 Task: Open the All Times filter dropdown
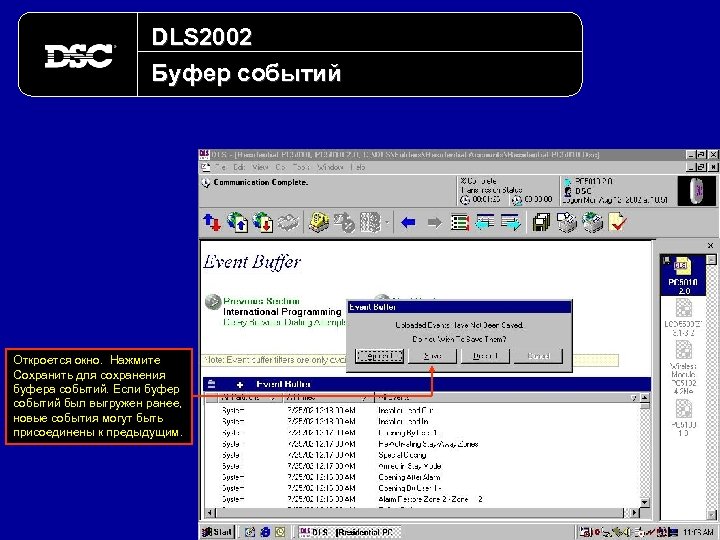tap(365, 398)
